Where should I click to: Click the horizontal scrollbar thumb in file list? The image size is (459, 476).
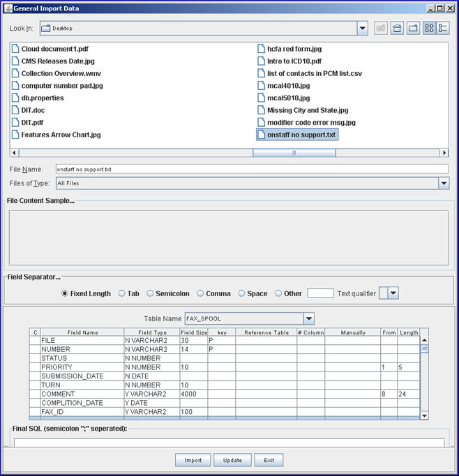click(294, 153)
